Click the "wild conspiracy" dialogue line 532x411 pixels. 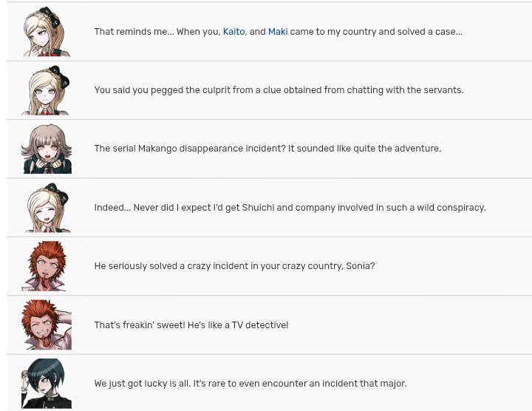290,208
